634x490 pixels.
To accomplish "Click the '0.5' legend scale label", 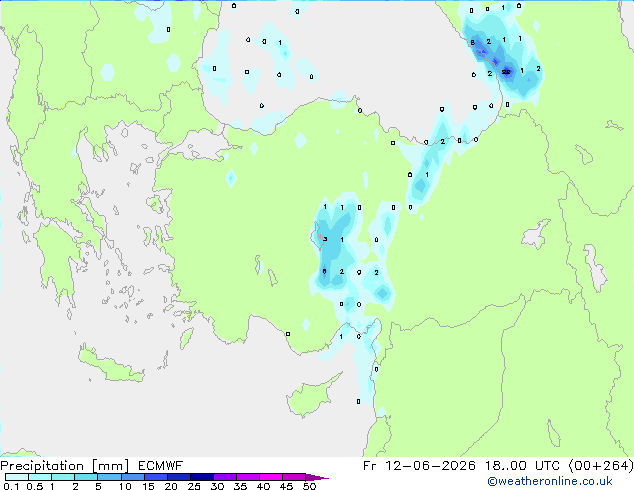I will (x=35, y=486).
